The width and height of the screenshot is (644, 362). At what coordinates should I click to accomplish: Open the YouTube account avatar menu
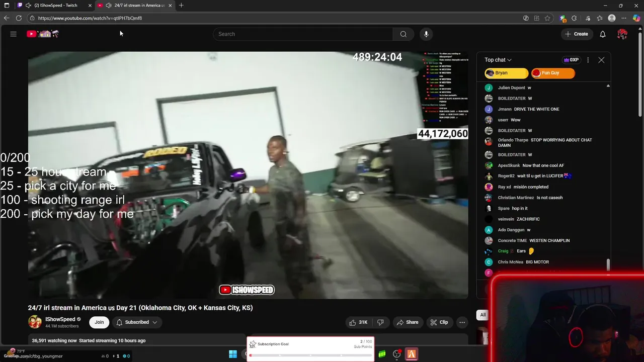click(622, 34)
